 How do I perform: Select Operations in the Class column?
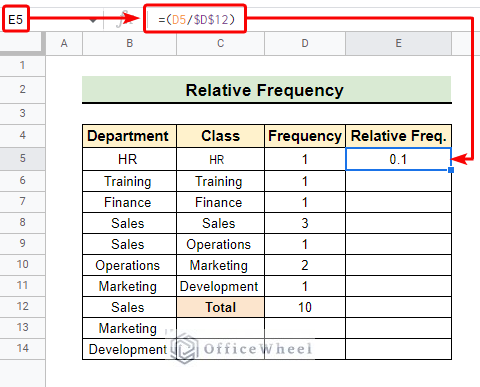pos(220,244)
